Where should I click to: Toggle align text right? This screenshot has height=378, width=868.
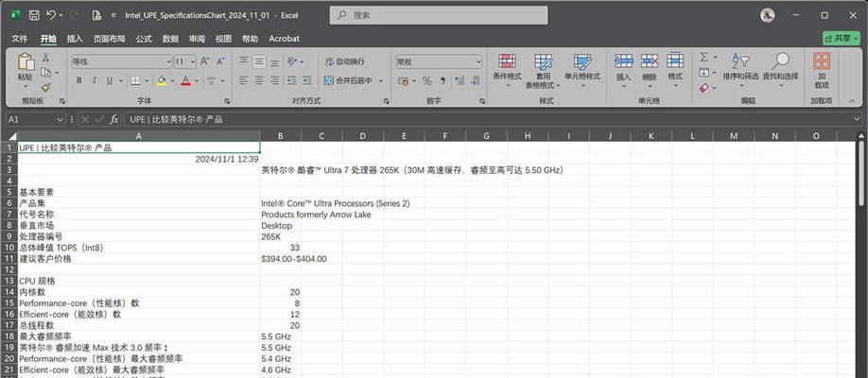[274, 81]
